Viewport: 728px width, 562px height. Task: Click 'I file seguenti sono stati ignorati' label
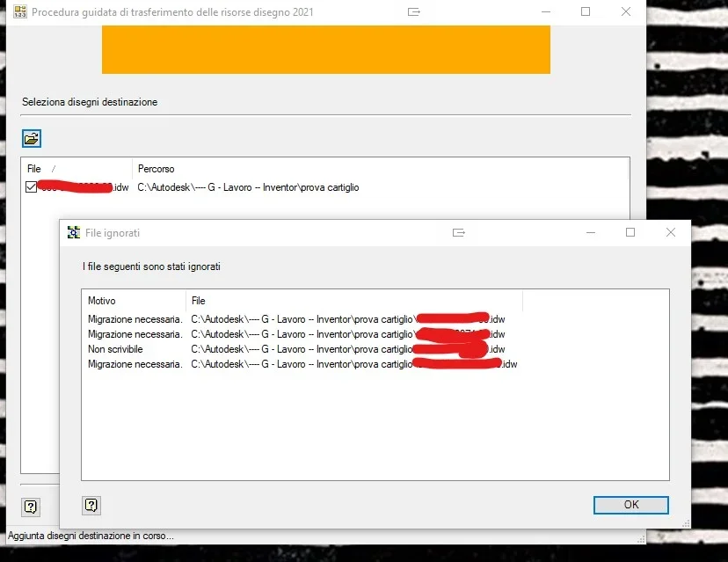[151, 266]
